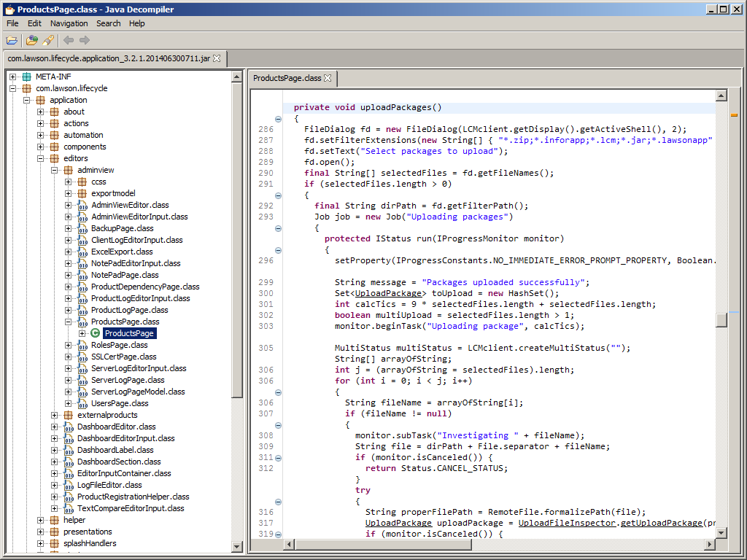Toggle fold at the for-loop block
Viewport: 747px width, 560px height.
278,392
